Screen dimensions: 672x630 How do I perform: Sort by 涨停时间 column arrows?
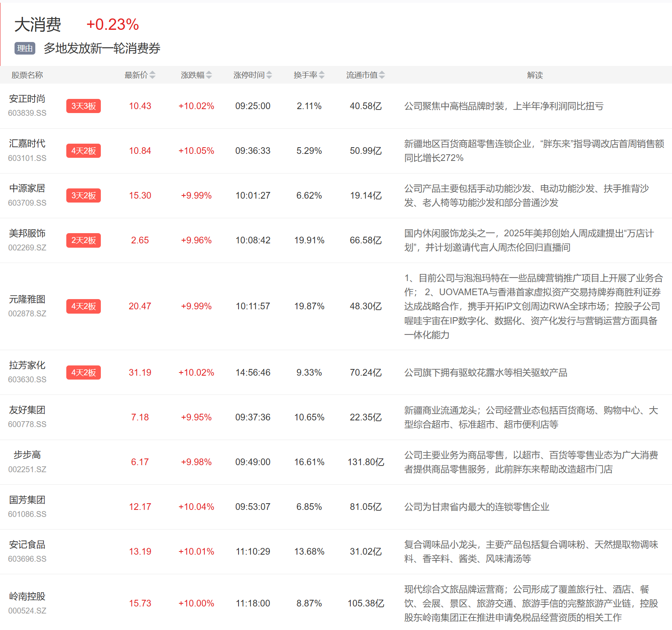[x=269, y=75]
